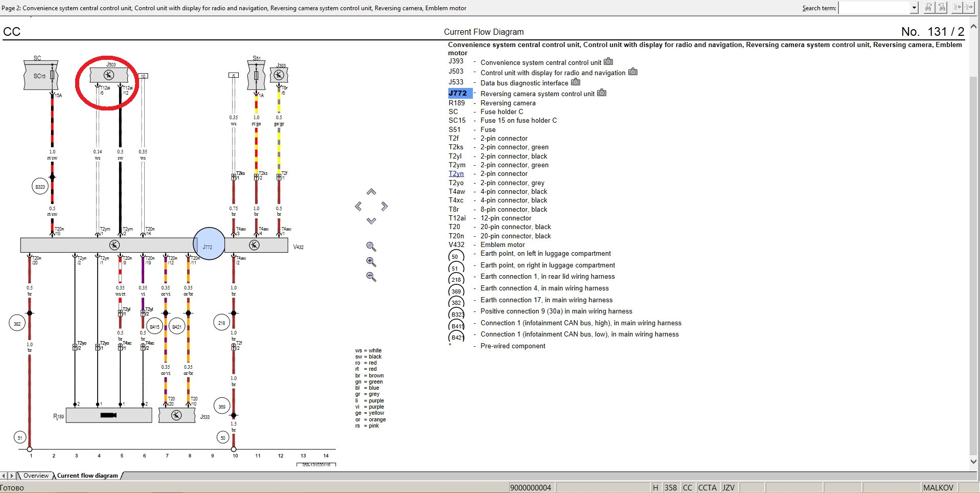Pan the diagram right with the arrow
The height and width of the screenshot is (493, 980).
coord(384,206)
